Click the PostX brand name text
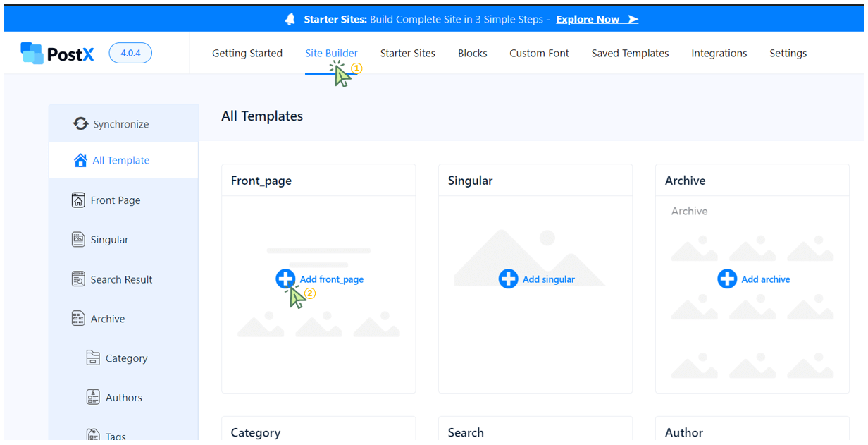The width and height of the screenshot is (868, 445). coord(70,54)
